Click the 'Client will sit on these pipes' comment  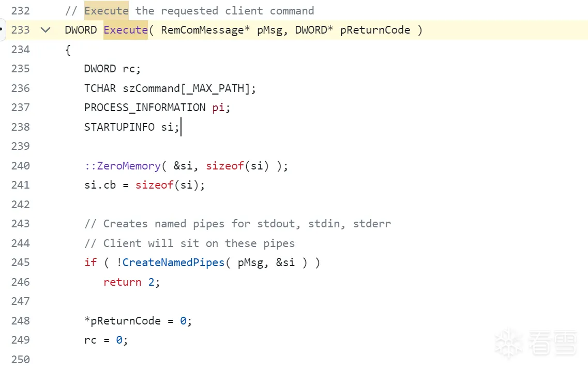pos(190,243)
